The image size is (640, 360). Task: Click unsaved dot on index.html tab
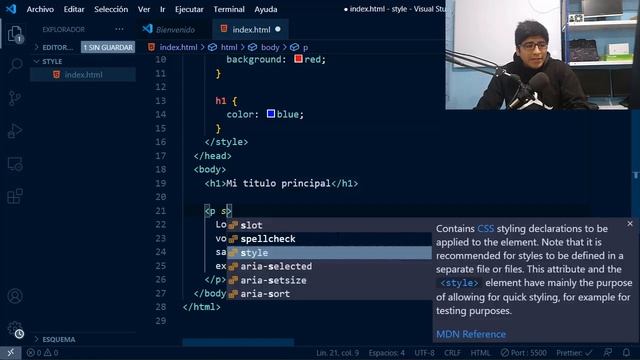(278, 29)
